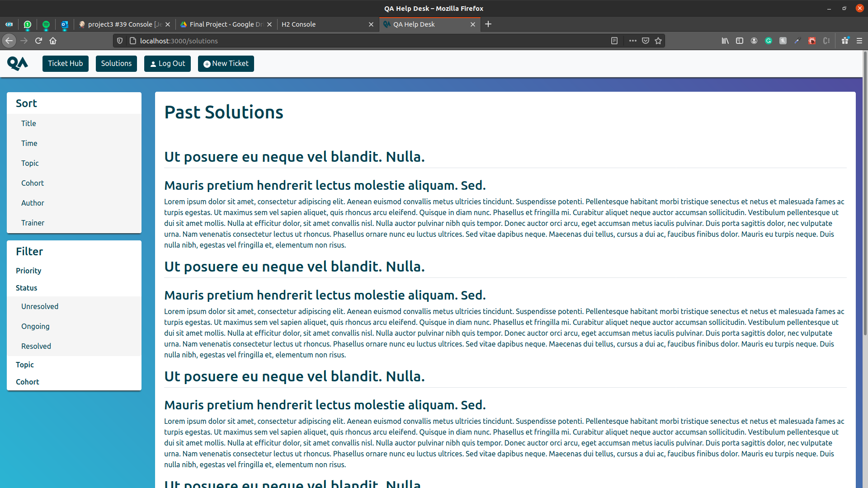Expand the Cohort filter section
The height and width of the screenshot is (488, 868).
(x=27, y=381)
